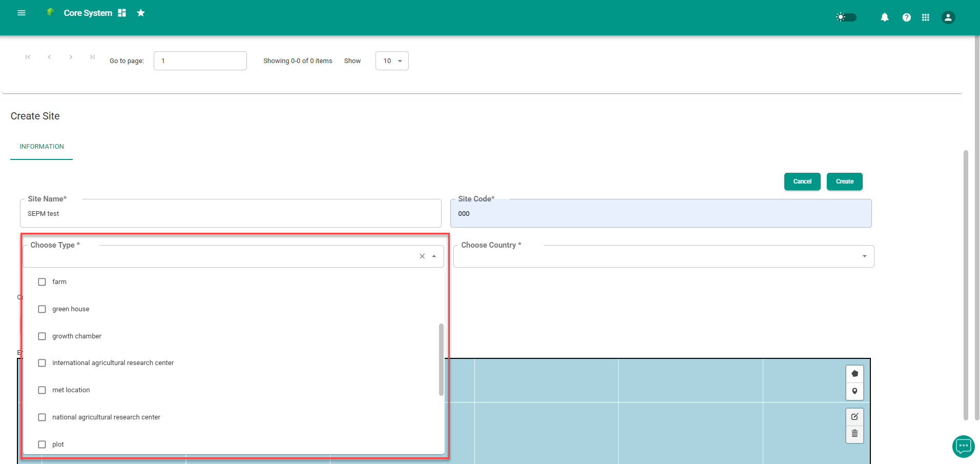Click the dashboard grid icon beside Core System
Viewport: 980px width, 464px height.
122,13
